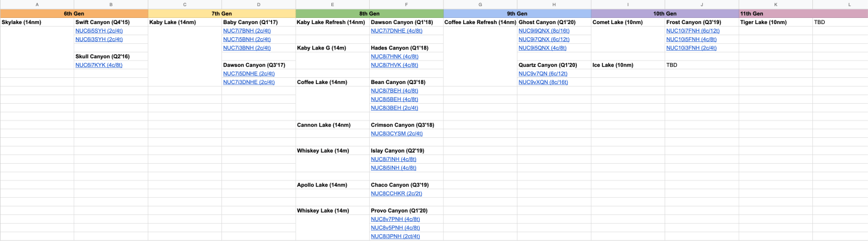Select the Hades Canyon (Q1'18) cell
The height and width of the screenshot is (241, 868).
tap(406, 48)
